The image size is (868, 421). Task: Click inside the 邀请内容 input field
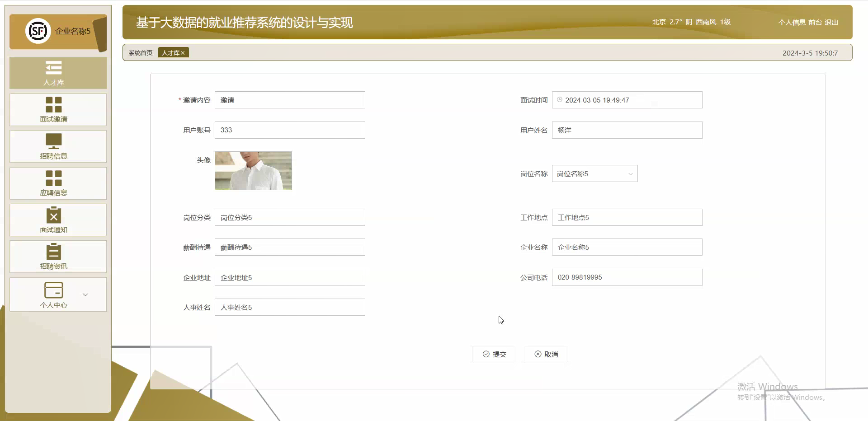290,100
